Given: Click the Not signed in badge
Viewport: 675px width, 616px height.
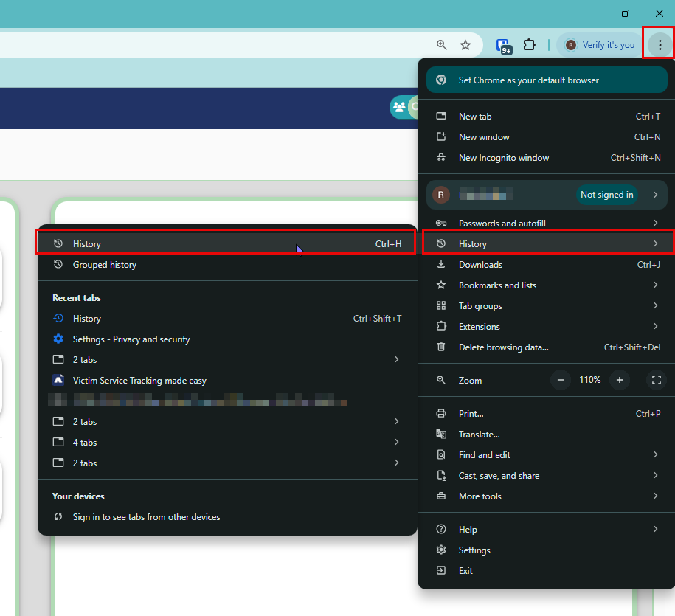Looking at the screenshot, I should (x=606, y=195).
